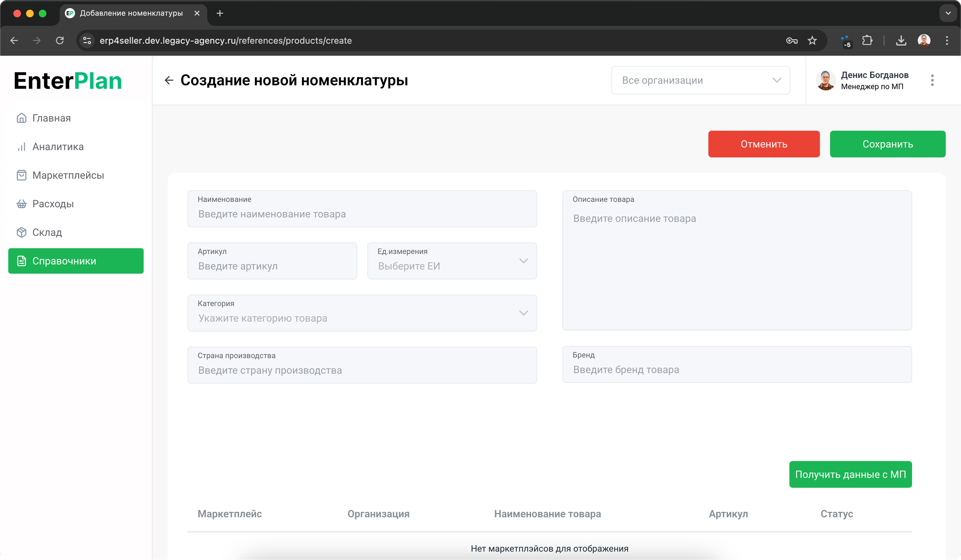961x560 pixels.
Task: Open Расходы using the expenses icon
Action: (x=22, y=204)
